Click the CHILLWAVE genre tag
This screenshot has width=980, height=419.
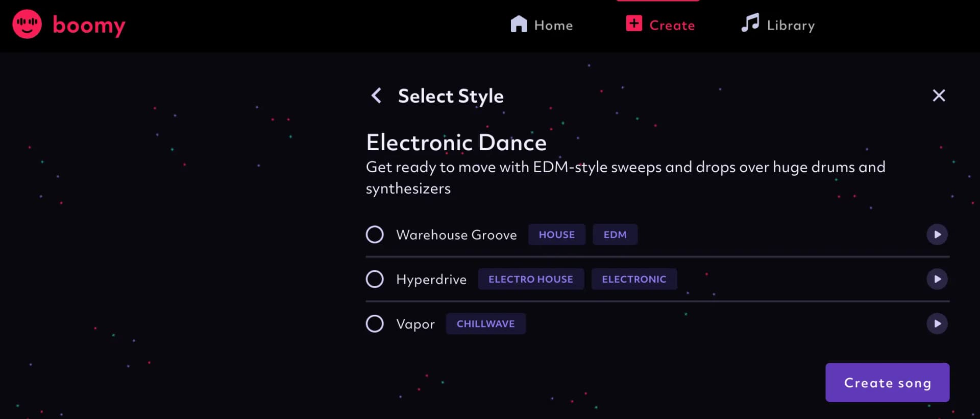click(x=485, y=323)
